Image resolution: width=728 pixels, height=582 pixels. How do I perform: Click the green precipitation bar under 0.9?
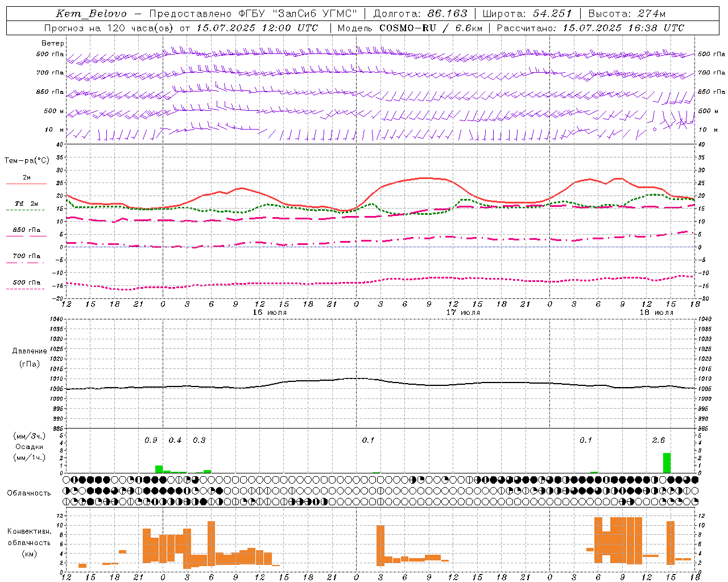[x=159, y=469]
